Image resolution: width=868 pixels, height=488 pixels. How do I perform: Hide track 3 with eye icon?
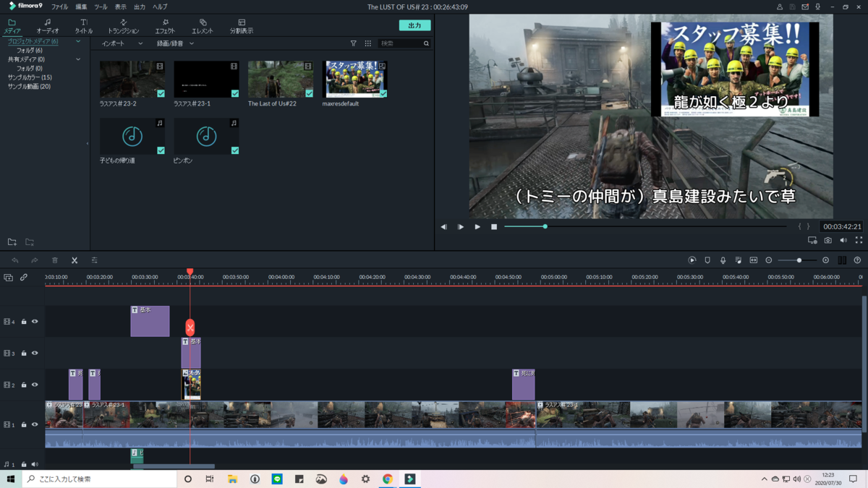coord(34,354)
